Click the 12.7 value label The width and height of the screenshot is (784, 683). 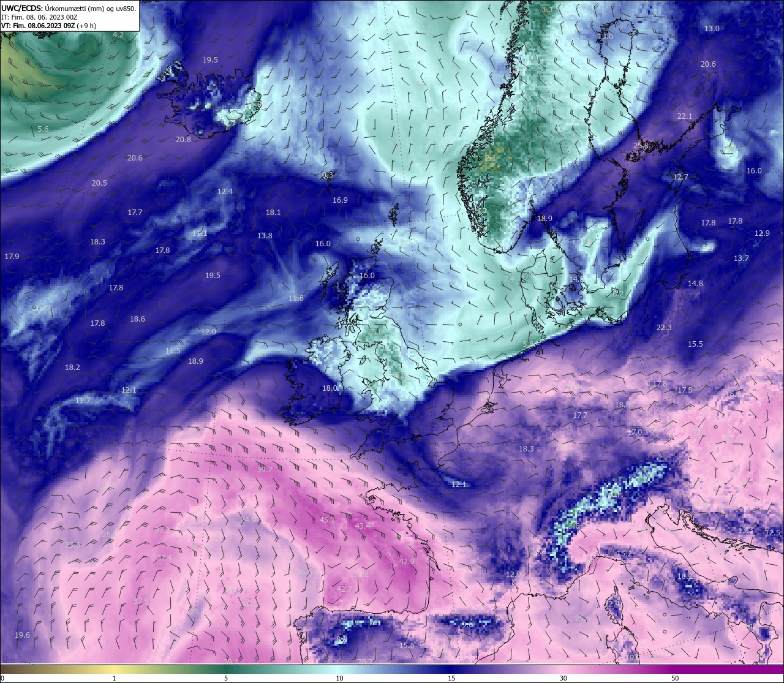(680, 176)
